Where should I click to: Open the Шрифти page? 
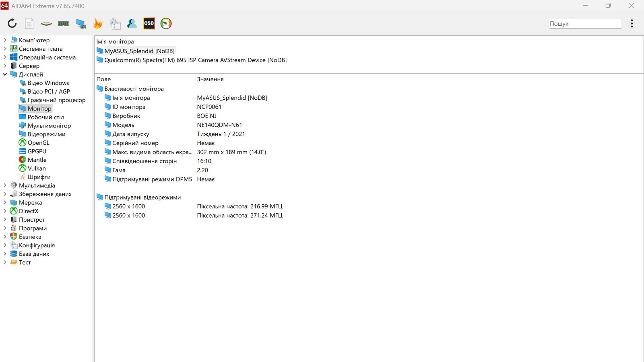(39, 177)
